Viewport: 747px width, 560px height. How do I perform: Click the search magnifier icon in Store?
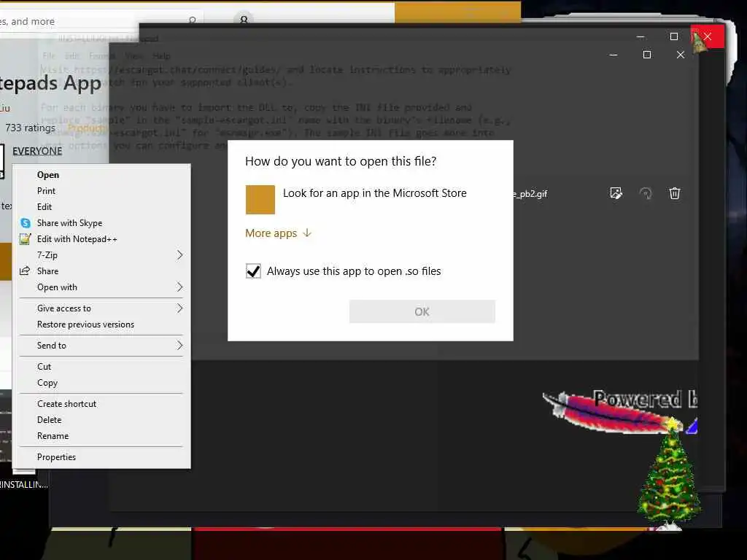193,20
